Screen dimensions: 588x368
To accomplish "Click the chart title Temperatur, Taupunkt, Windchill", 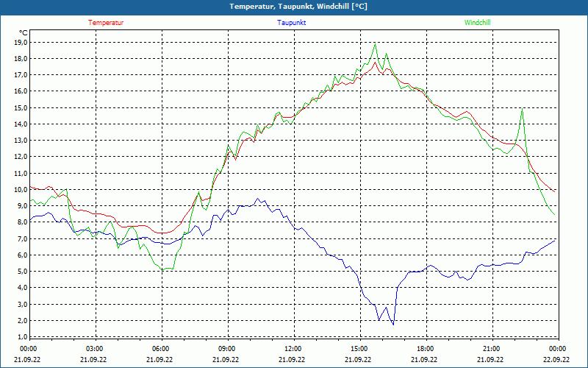I will [x=298, y=7].
